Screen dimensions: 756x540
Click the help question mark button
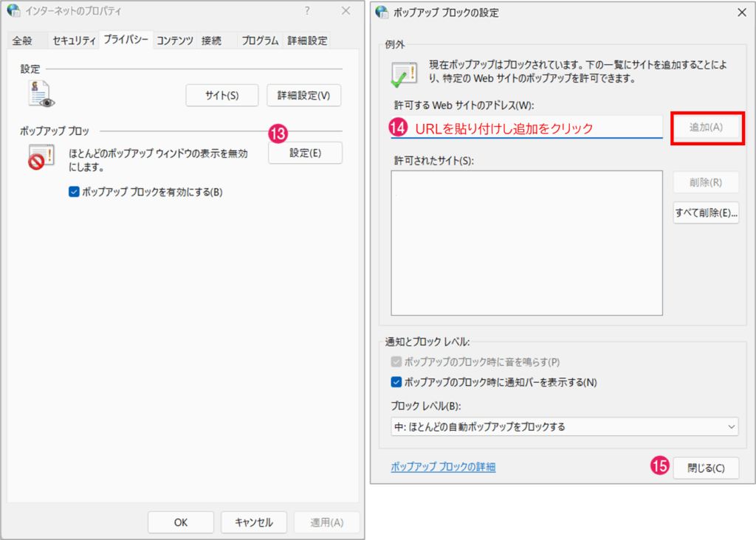[x=307, y=11]
